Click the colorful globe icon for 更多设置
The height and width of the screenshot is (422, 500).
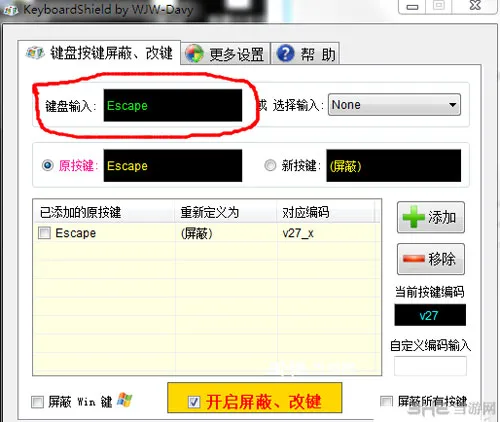click(194, 54)
